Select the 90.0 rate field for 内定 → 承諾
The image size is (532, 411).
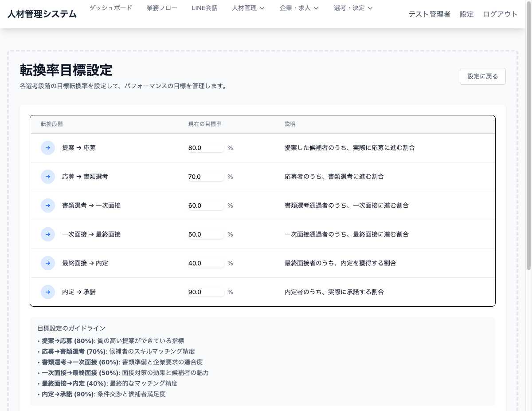[x=206, y=292]
